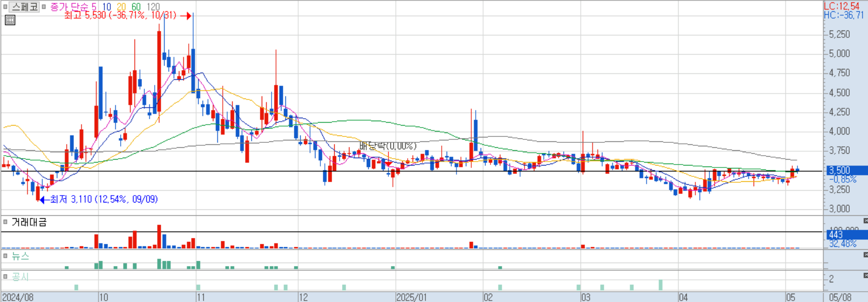Click the February 공시 disclosure marker
Viewport: 868px width, 302px height.
[x=500, y=287]
